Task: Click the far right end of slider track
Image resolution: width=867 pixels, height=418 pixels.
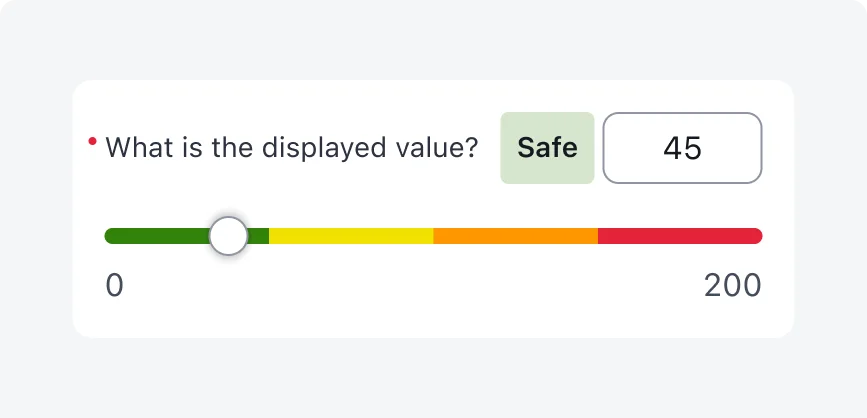Action: [759, 236]
